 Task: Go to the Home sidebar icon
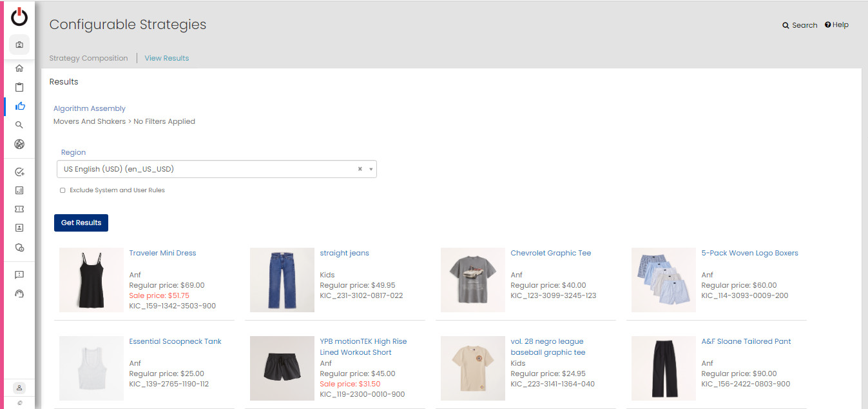click(19, 68)
